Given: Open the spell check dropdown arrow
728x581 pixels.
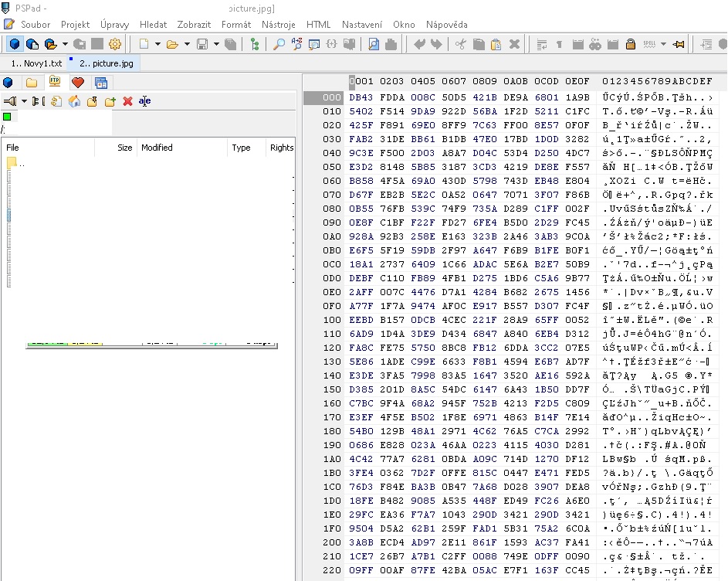Looking at the screenshot, I should click(663, 44).
